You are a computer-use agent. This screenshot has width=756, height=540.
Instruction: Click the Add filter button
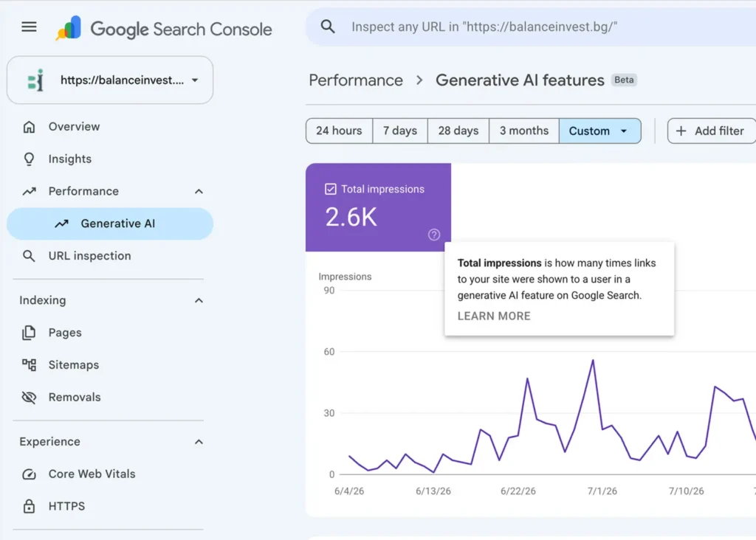pyautogui.click(x=711, y=131)
